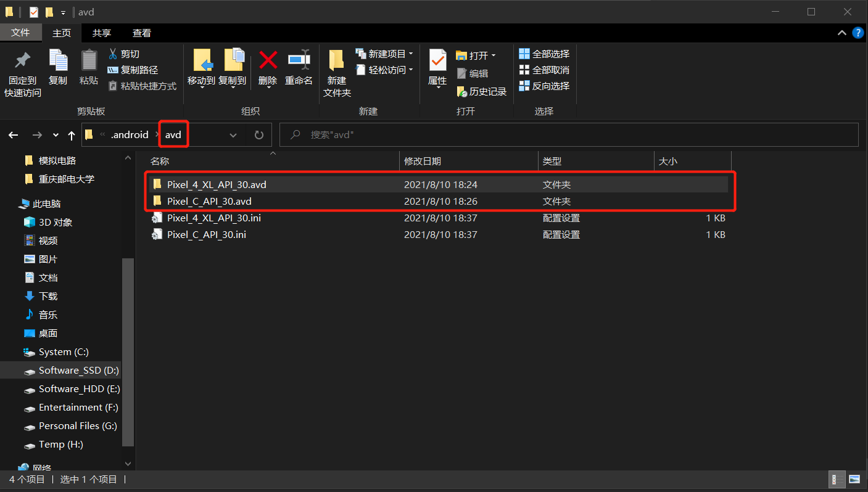Click the 搜索"avd" search box
This screenshot has width=868, height=492.
569,135
